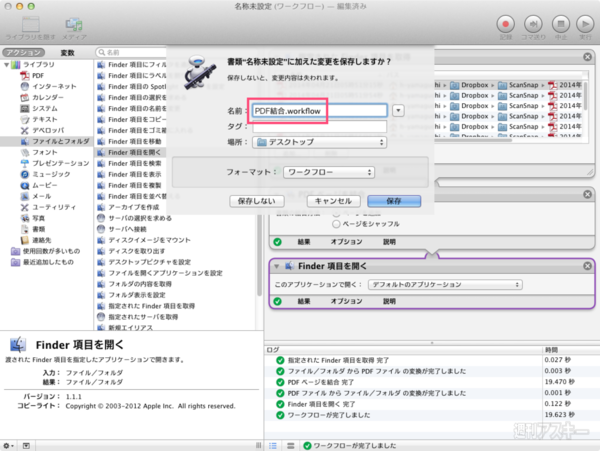Select the 連絡先 library category

(41, 240)
